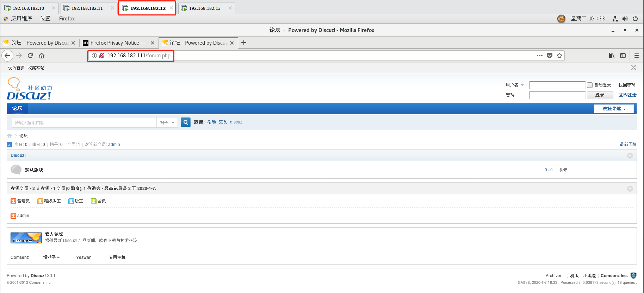The image size is (644, 293).
Task: Open the network status icon
Action: click(x=615, y=19)
